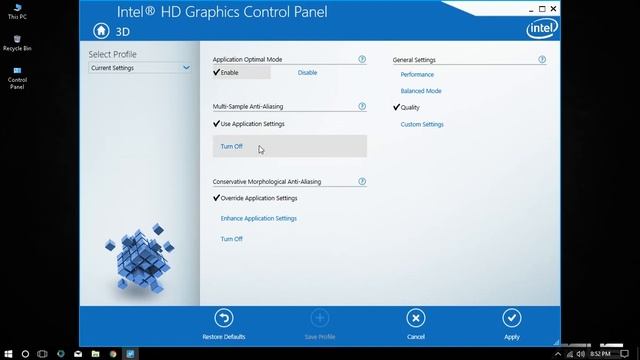Open Task View in taskbar
Viewport: 640px width, 360px height.
[42, 354]
